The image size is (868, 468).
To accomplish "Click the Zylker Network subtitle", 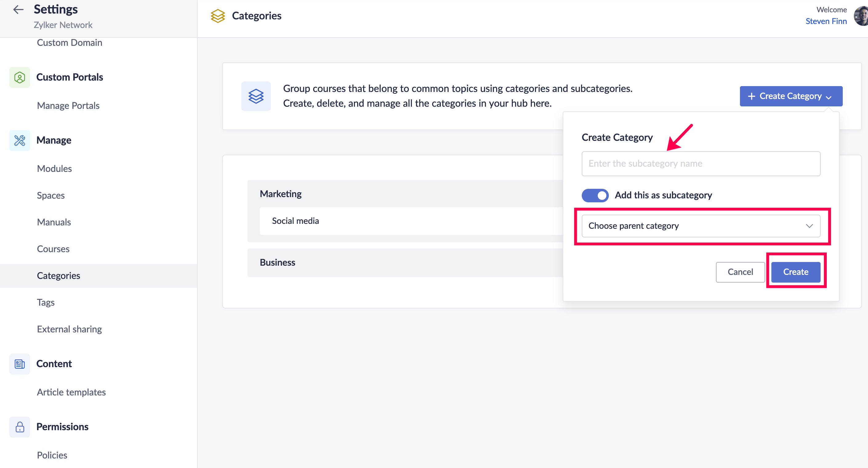I will [x=63, y=25].
